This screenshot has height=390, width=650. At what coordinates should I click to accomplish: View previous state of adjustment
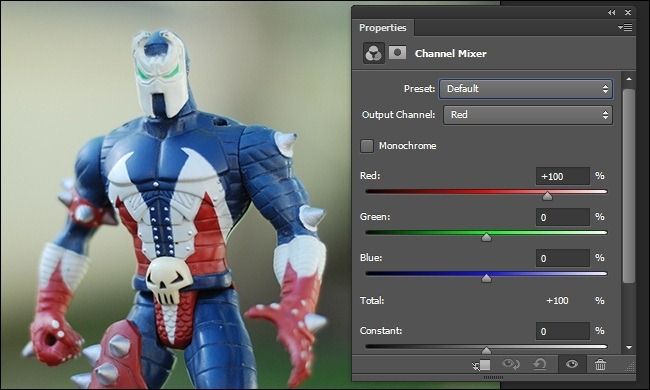click(511, 365)
